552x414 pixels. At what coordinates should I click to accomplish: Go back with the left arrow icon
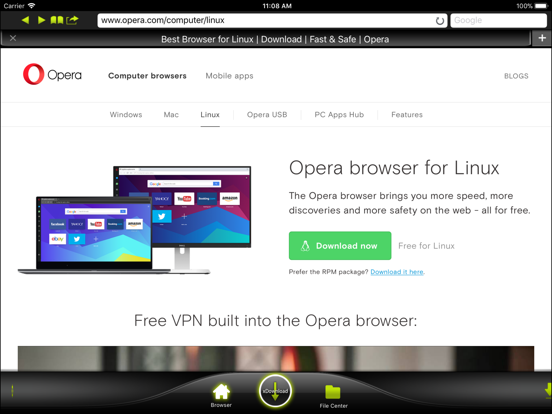pyautogui.click(x=25, y=20)
